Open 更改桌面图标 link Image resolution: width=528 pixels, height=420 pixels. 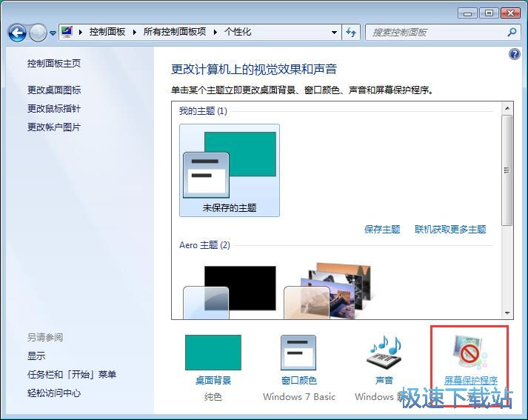pos(54,90)
